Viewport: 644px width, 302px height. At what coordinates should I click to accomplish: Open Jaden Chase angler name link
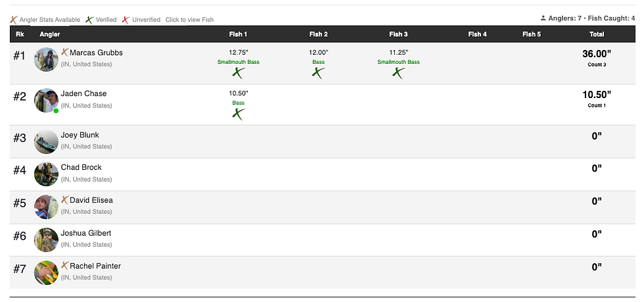click(83, 93)
